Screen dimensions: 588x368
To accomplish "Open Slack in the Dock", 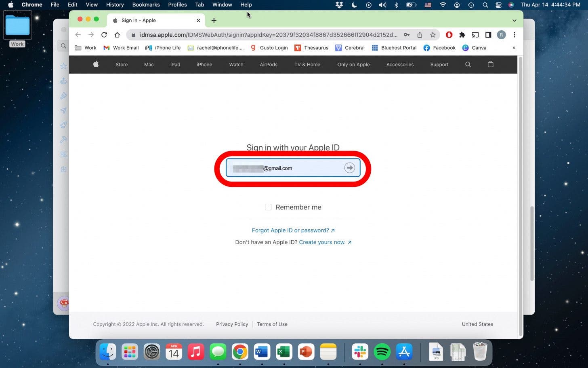I will tap(360, 352).
